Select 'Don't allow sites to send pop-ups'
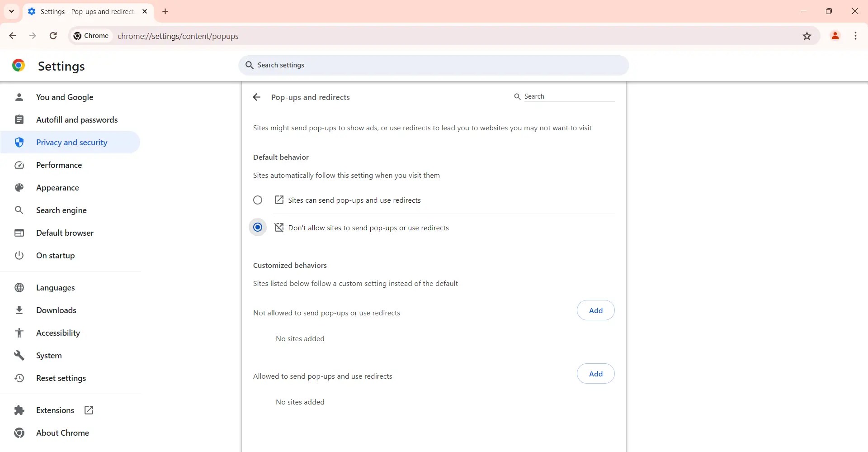The height and width of the screenshot is (452, 868). coord(258,228)
